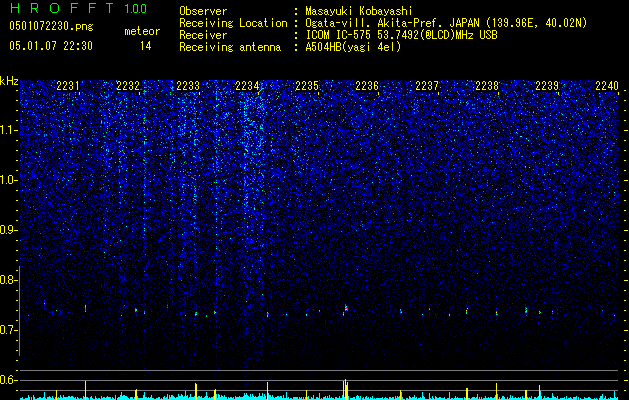
Task: Click the 0.7 frequency axis label
Action: [9, 330]
